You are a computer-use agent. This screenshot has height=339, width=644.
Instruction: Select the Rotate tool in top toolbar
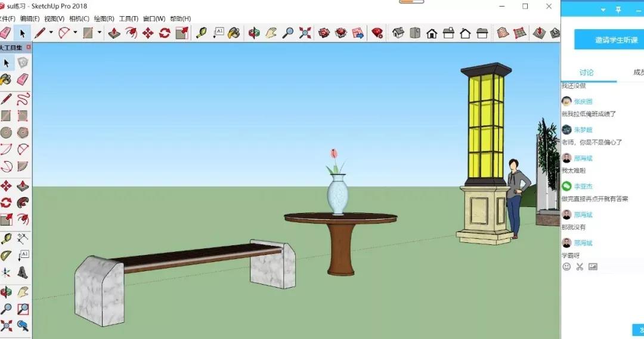coord(165,33)
